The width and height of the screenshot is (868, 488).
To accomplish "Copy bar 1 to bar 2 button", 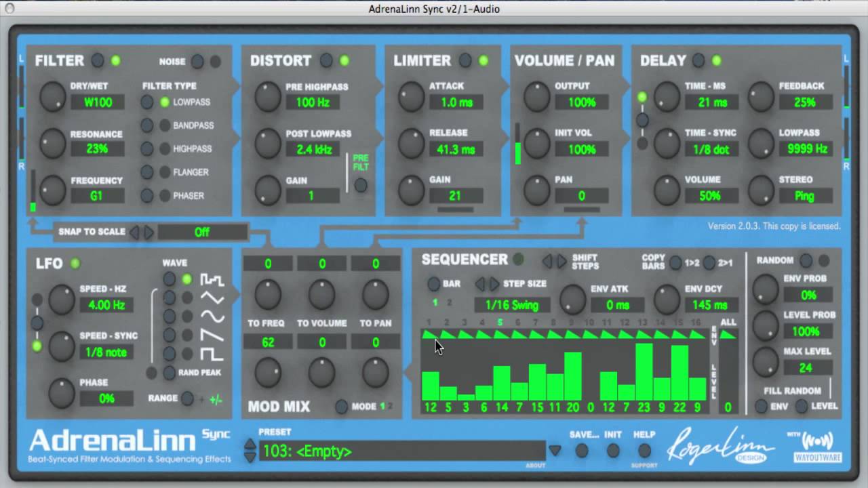I will point(675,262).
